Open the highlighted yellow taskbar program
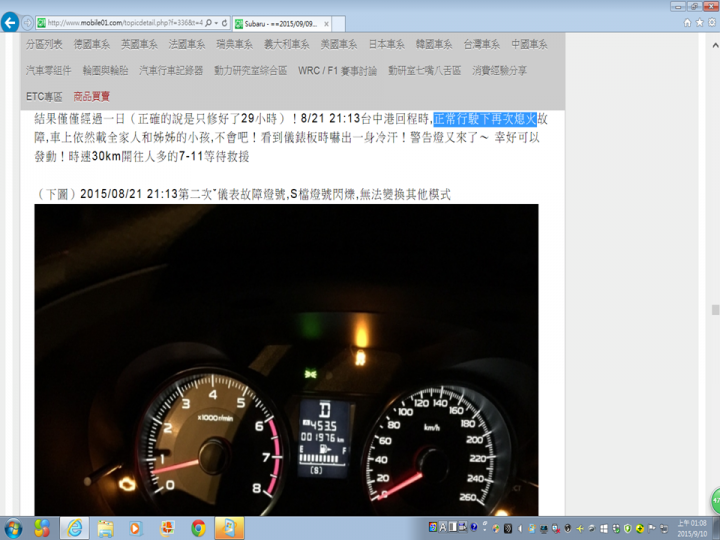The image size is (720, 540). (x=229, y=529)
